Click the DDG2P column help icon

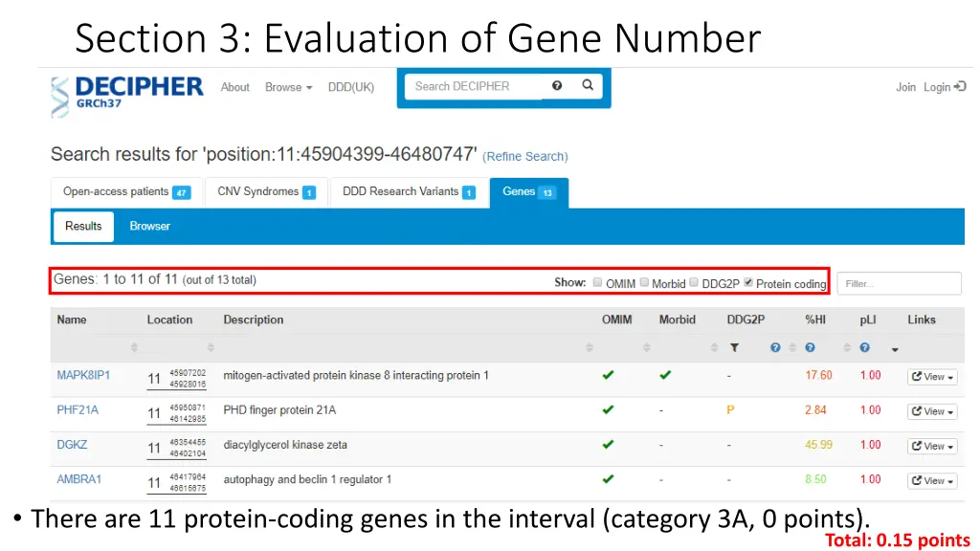coord(775,347)
